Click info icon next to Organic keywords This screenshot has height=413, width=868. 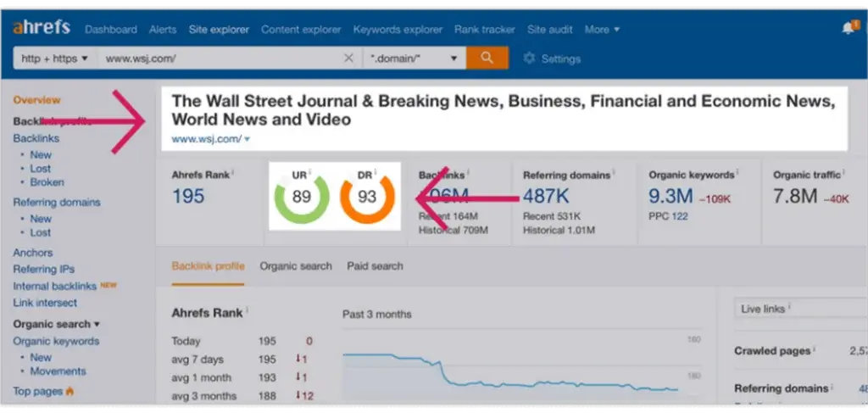coord(737,173)
